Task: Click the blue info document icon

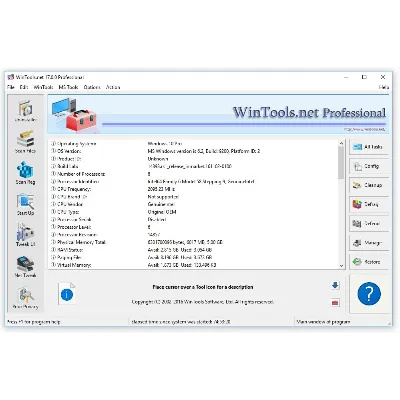Action: [x=67, y=294]
